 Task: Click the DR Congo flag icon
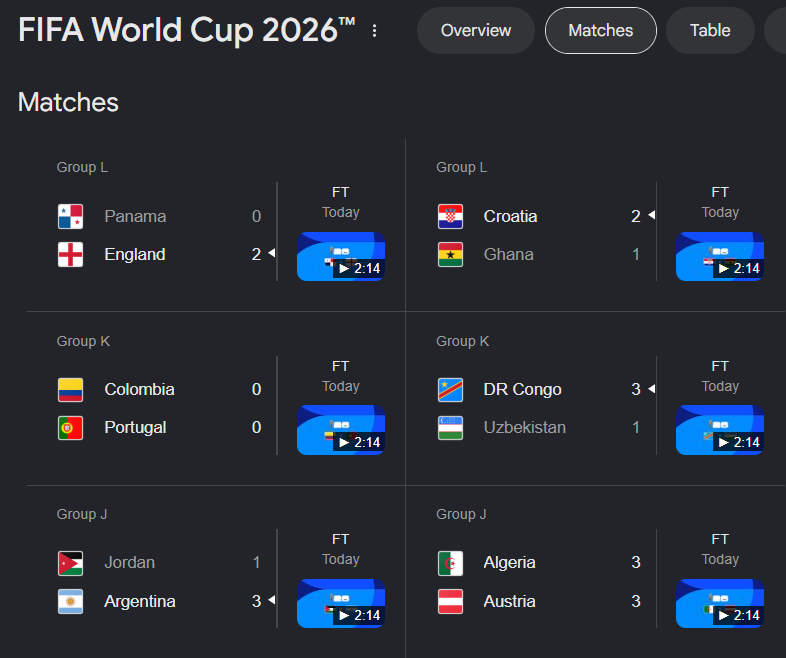pos(450,390)
